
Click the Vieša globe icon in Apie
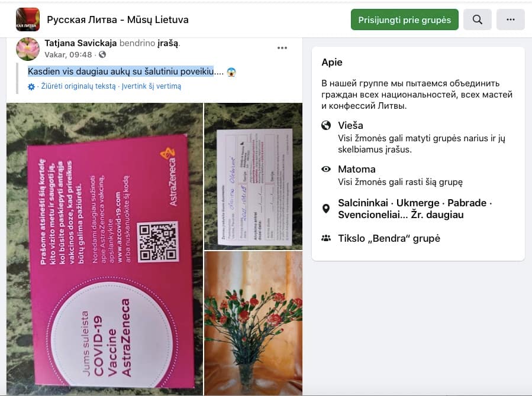coord(326,125)
